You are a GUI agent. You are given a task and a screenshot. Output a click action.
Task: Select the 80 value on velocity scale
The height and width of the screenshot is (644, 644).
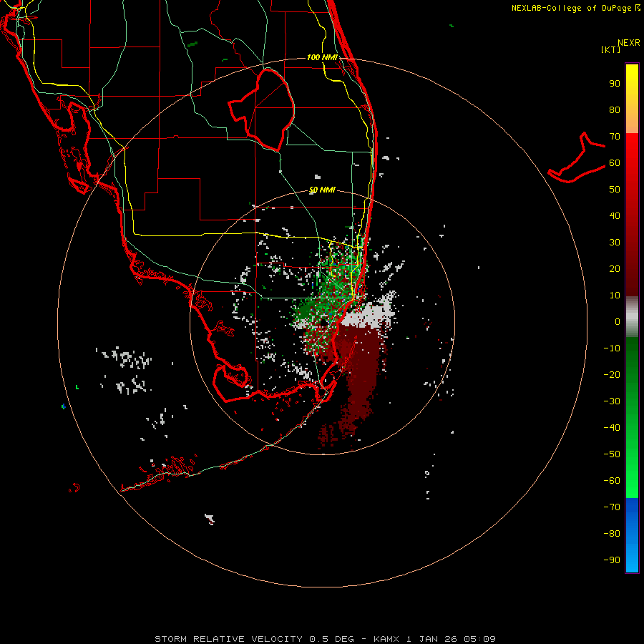[615, 110]
